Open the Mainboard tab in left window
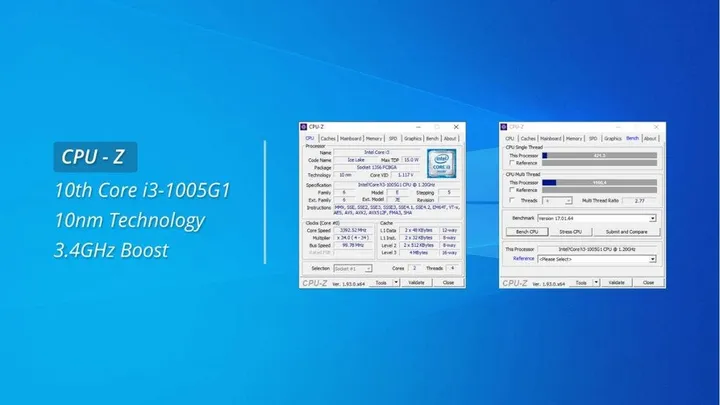Viewport: 720px width, 405px height. click(x=350, y=138)
